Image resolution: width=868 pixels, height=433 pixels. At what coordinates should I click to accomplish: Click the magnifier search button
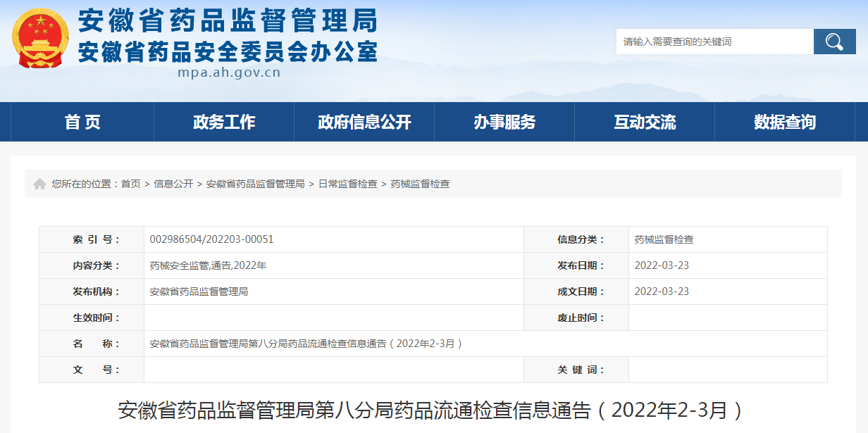pyautogui.click(x=834, y=42)
